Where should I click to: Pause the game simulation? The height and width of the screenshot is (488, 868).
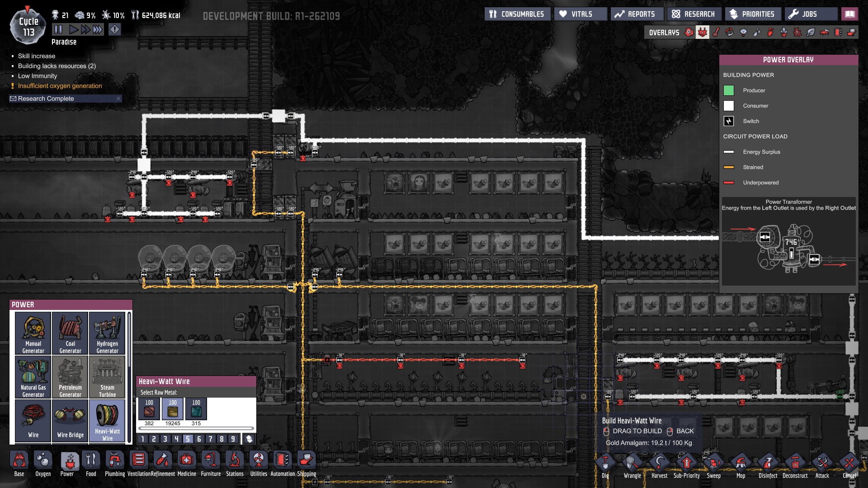[58, 30]
